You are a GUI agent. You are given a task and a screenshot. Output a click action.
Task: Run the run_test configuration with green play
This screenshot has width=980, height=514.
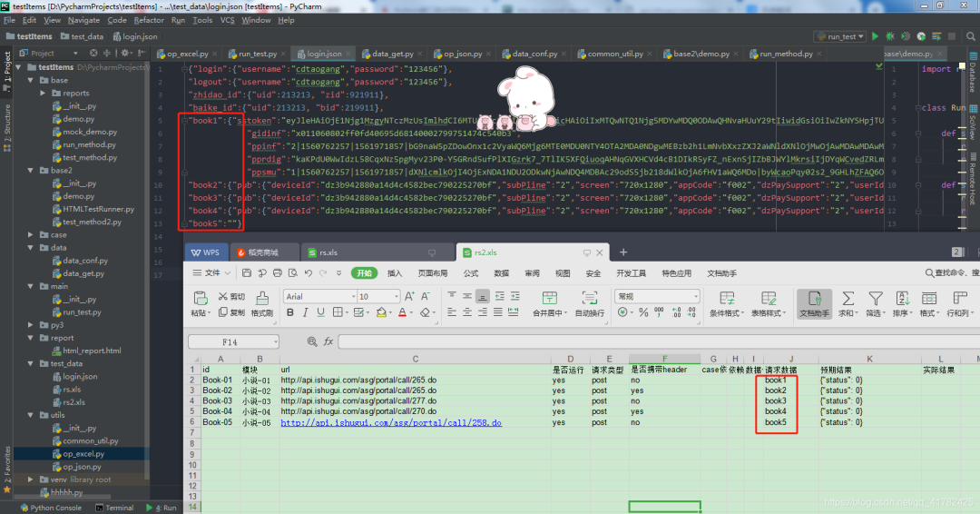coord(875,36)
